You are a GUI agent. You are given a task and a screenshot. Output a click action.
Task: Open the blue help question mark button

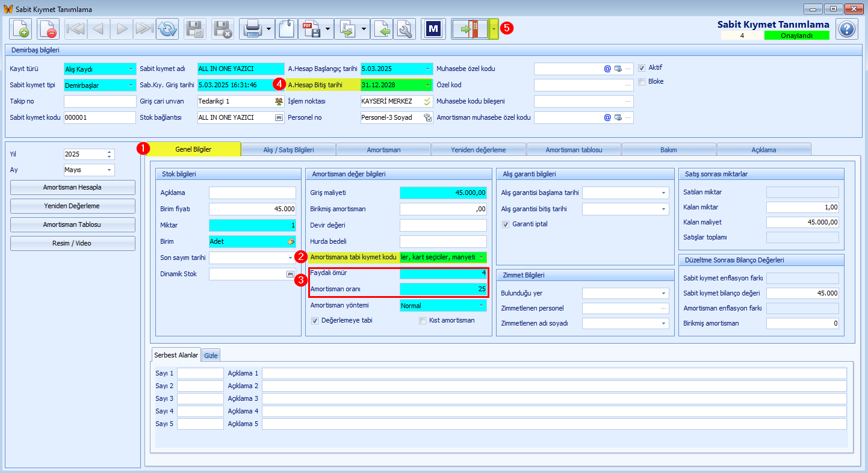pos(847,29)
